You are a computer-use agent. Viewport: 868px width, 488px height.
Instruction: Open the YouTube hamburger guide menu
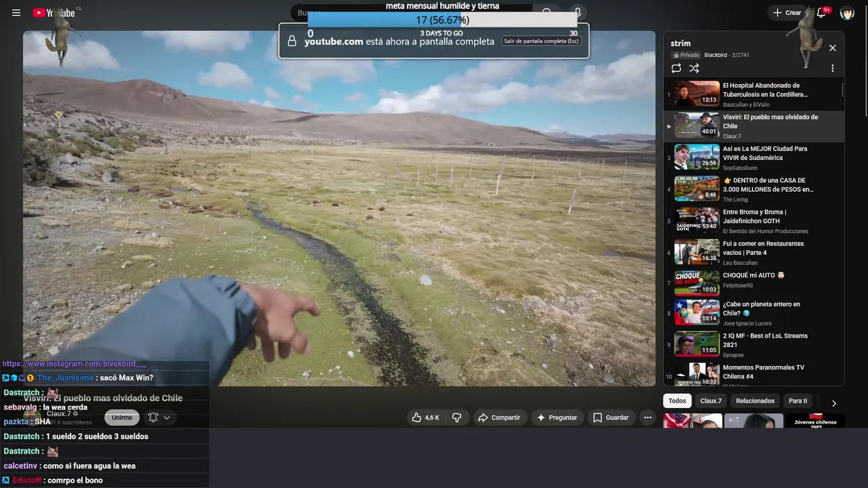(16, 13)
